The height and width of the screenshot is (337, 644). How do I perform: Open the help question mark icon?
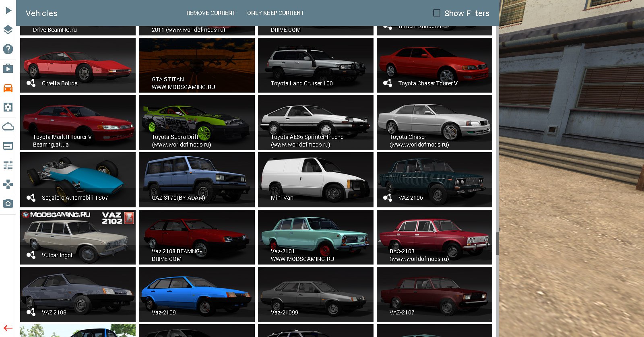[8, 49]
